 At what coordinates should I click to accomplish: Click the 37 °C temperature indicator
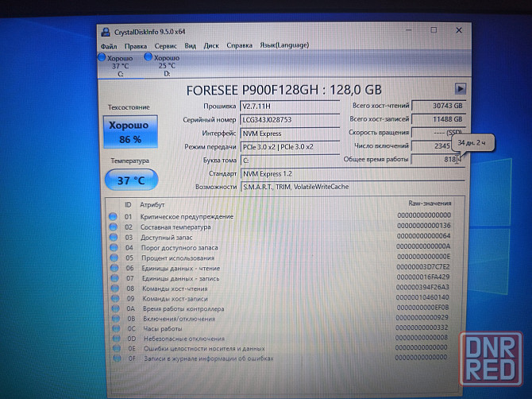(x=131, y=180)
